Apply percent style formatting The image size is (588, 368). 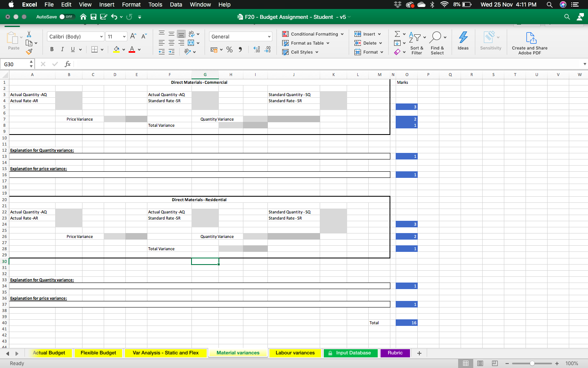coord(229,49)
